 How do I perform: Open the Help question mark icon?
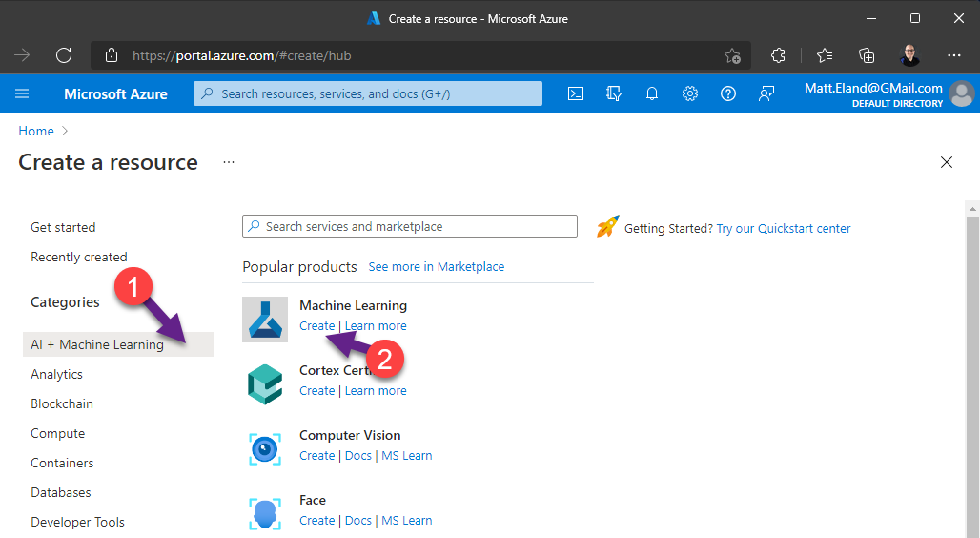(728, 93)
